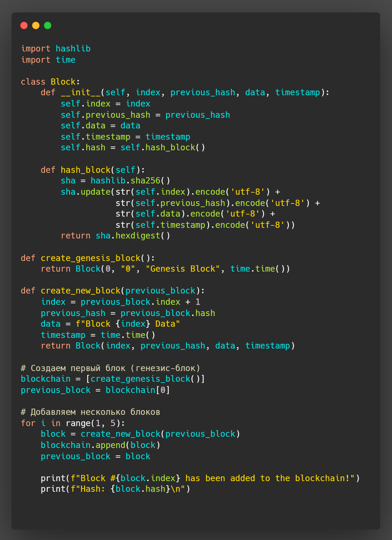This screenshot has height=540, width=392.
Task: Click the comment "# Создаем первый блок (генезис-блок)"
Action: click(111, 368)
